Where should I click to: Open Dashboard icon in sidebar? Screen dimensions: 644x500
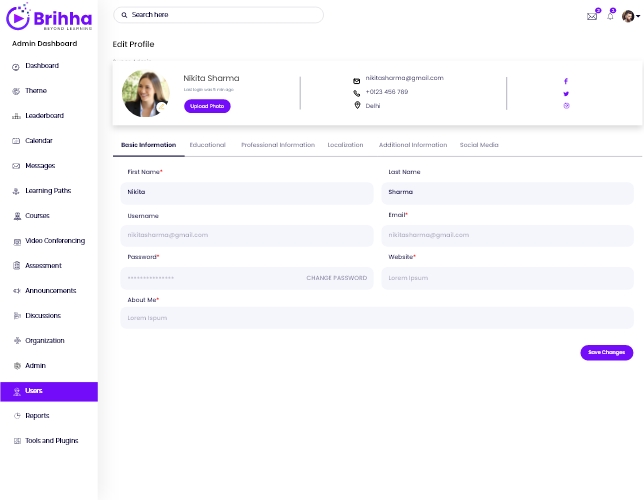coord(16,67)
